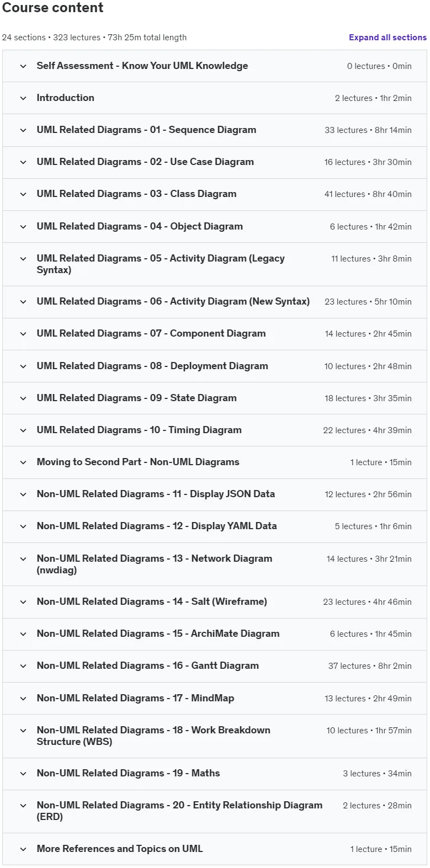Toggle chevron for 08 - Deployment Diagram
The image size is (430, 868).
pos(23,366)
